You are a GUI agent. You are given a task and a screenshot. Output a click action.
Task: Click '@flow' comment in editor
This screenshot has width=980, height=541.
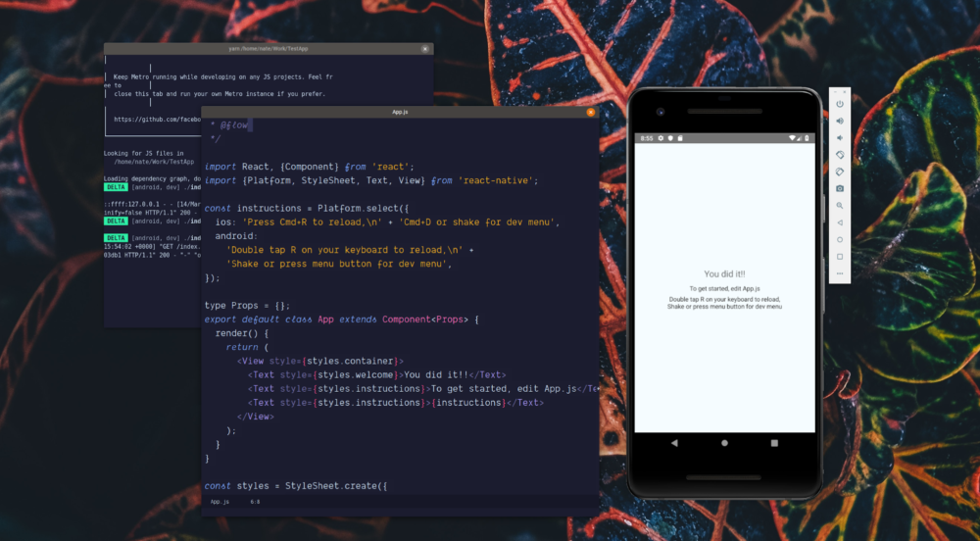[234, 124]
